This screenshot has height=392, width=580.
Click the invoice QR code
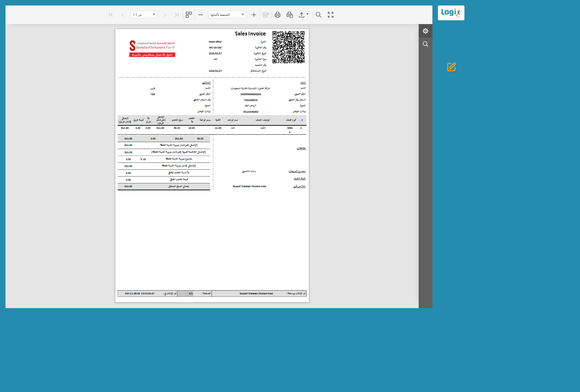coord(288,47)
